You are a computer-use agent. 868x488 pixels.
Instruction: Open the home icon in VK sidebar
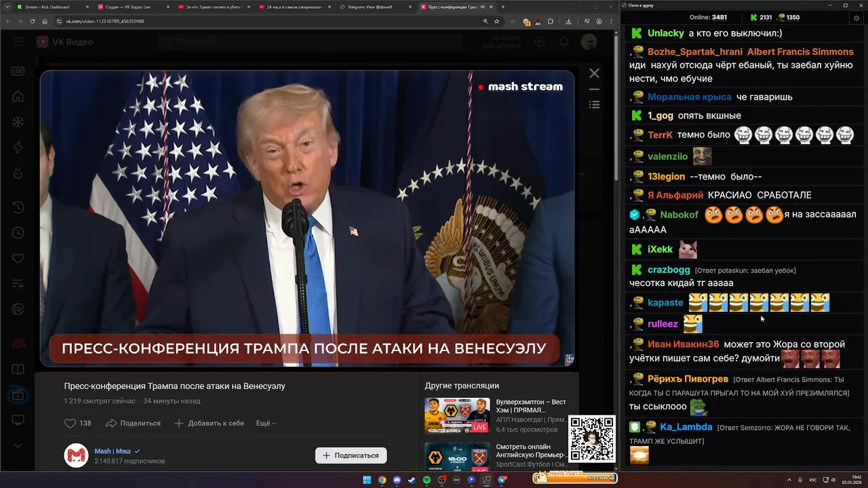click(18, 97)
